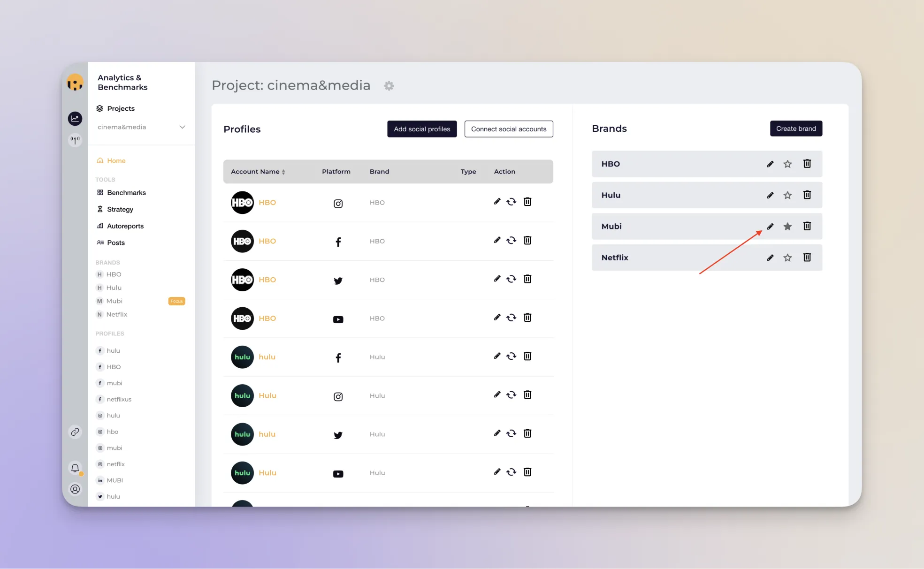Delete the HBO brand

pos(807,164)
